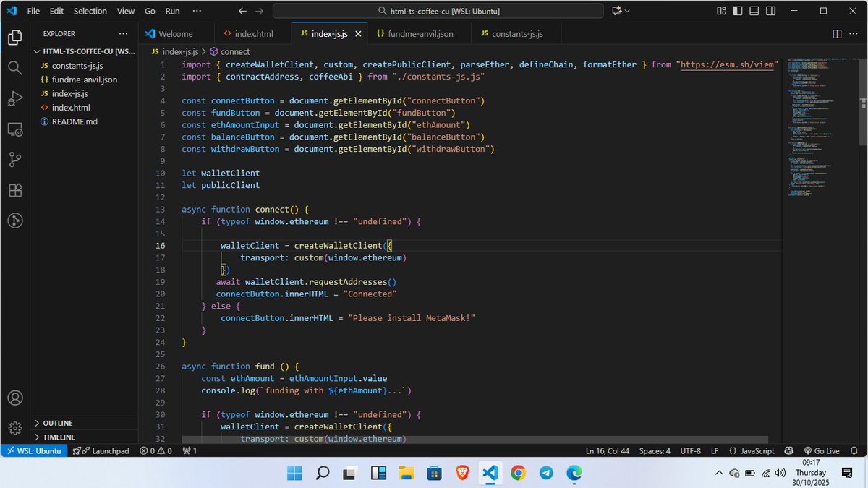Image resolution: width=868 pixels, height=488 pixels.
Task: Switch to the constants-js.js tab
Action: [516, 34]
